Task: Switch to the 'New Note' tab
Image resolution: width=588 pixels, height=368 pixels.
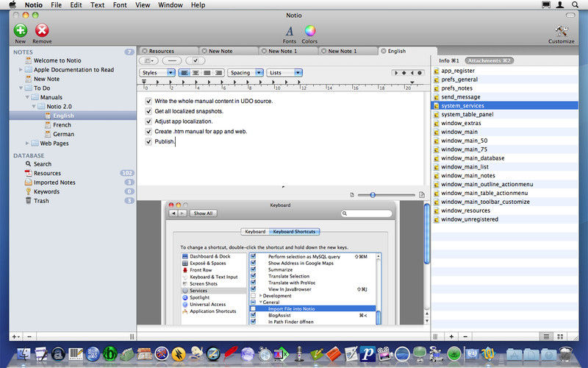Action: point(228,51)
